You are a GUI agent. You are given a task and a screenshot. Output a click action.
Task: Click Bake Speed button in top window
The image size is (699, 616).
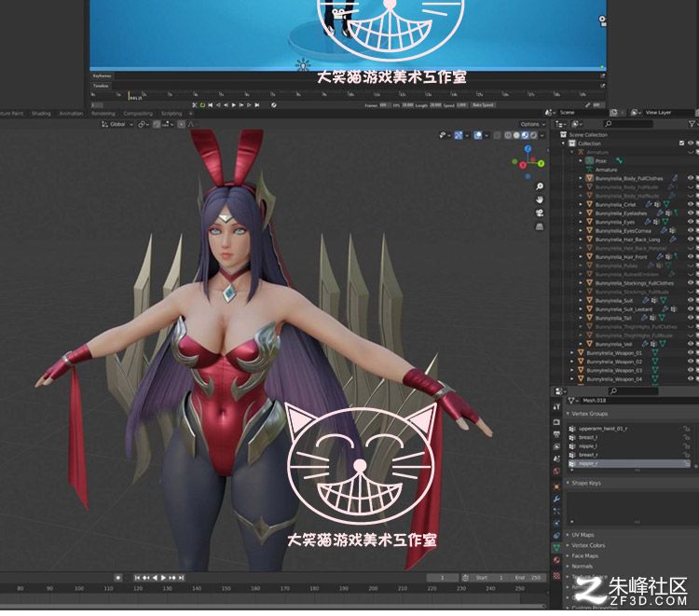(483, 105)
